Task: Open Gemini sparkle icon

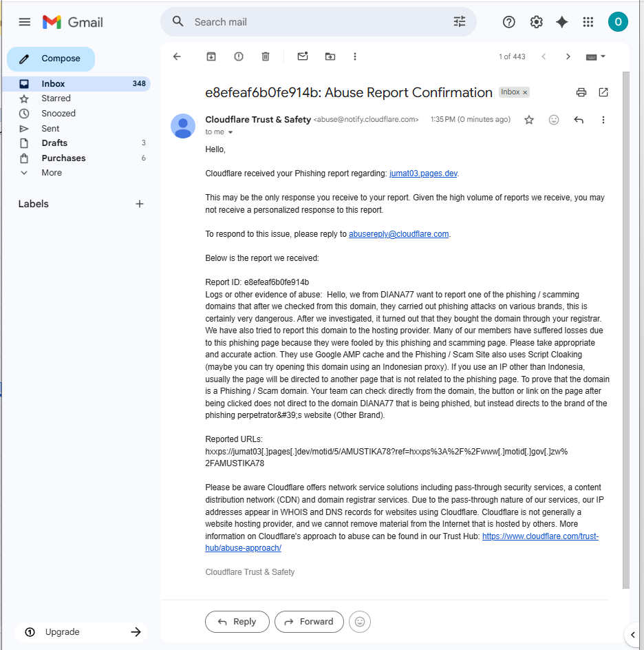Action: (x=561, y=22)
